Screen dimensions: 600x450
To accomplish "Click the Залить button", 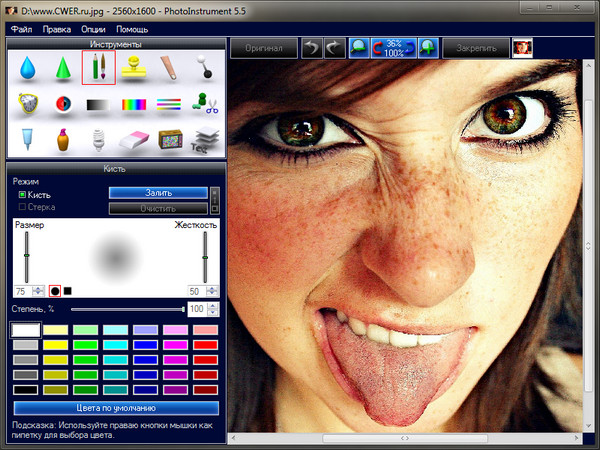I will pyautogui.click(x=158, y=192).
